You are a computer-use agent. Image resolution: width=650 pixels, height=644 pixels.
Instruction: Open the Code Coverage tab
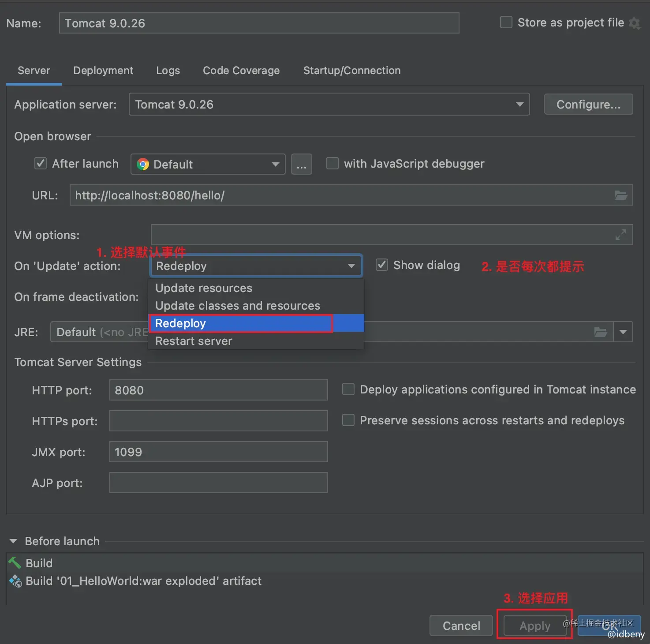(x=241, y=71)
